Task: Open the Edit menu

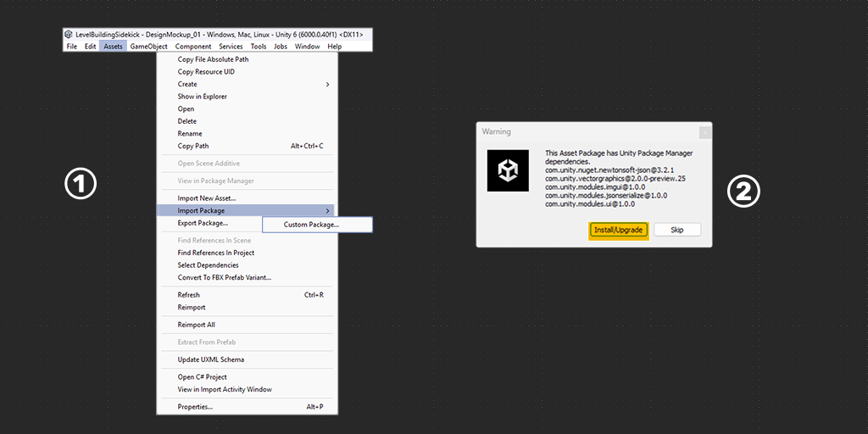Action: [x=90, y=47]
